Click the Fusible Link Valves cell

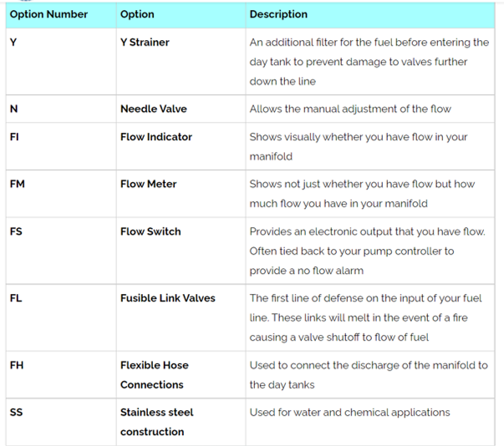pos(168,298)
